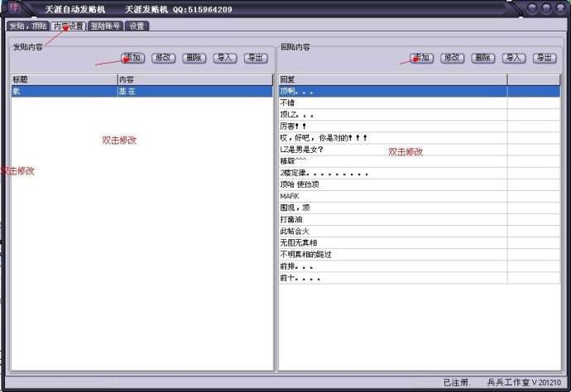Screen dimensions: 571x392
Task: Select the reply row 厉害！！
Action: pyautogui.click(x=420, y=127)
